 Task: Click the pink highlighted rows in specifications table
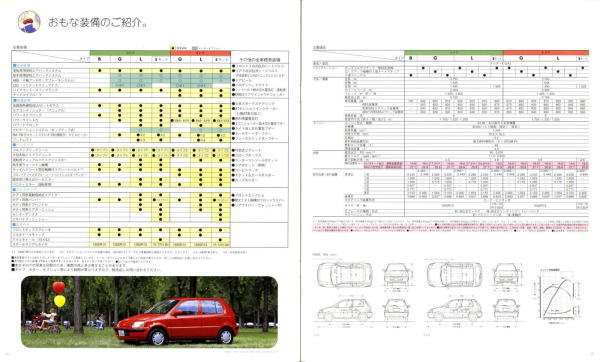[x=476, y=165]
